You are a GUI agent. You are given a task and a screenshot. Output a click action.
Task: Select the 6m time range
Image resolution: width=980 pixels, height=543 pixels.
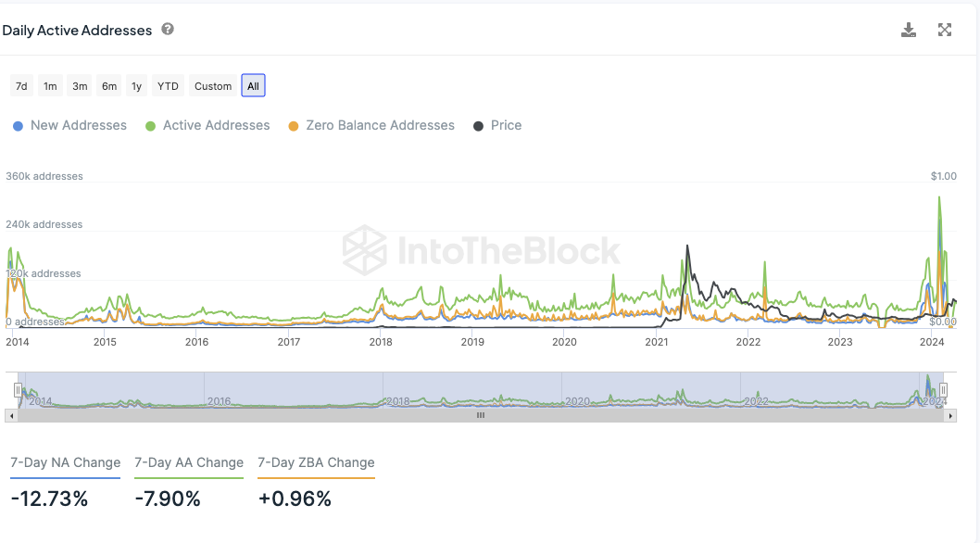coord(109,86)
